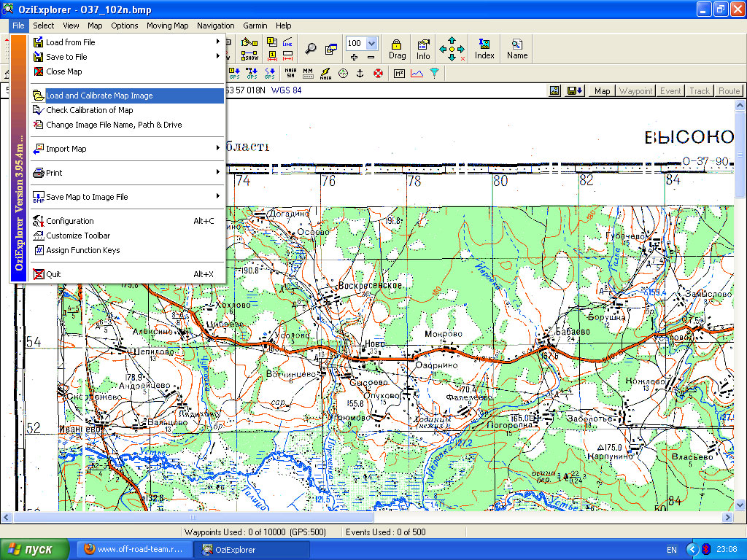Switch to Firefox off-road-team taskbar item
Image resolution: width=747 pixels, height=560 pixels.
(135, 550)
